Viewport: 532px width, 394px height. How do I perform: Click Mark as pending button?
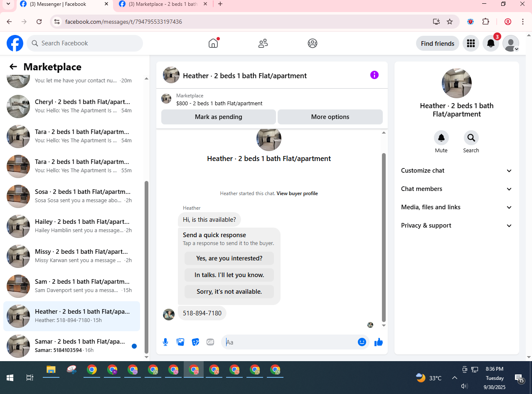click(219, 117)
